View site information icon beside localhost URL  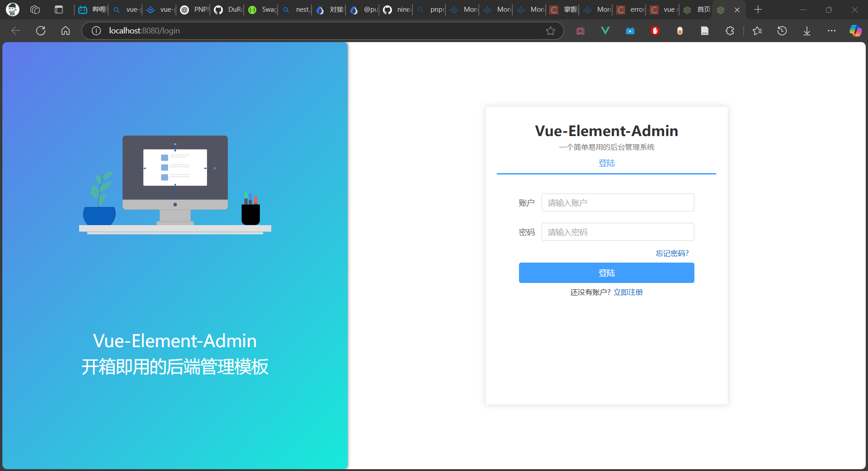[96, 31]
